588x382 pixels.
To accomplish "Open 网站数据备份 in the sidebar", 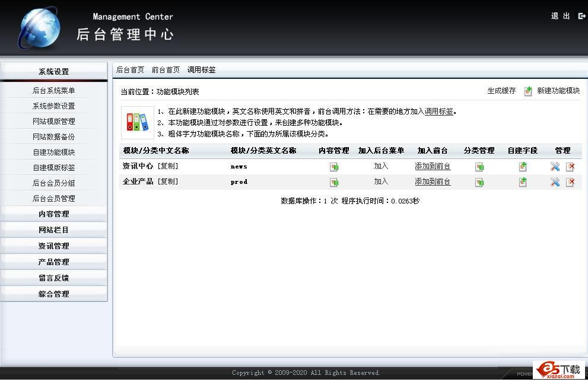I will click(x=53, y=137).
